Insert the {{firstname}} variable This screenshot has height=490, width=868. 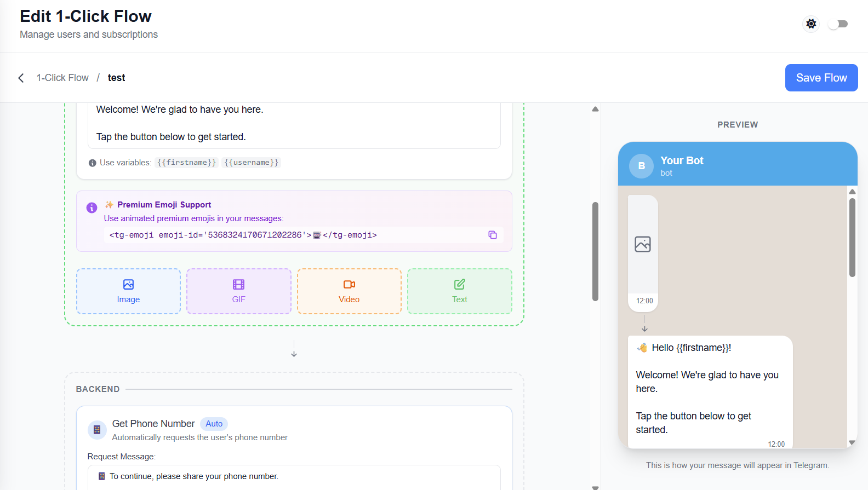187,163
